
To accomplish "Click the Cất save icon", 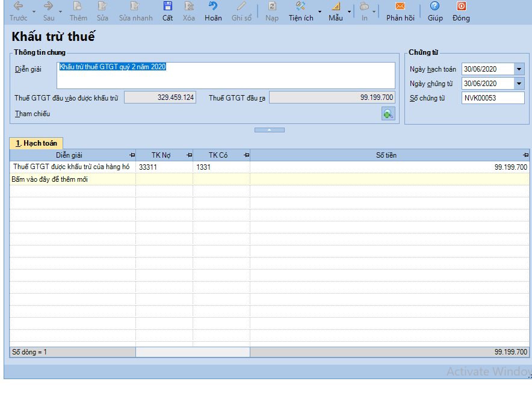I will 168,6.
